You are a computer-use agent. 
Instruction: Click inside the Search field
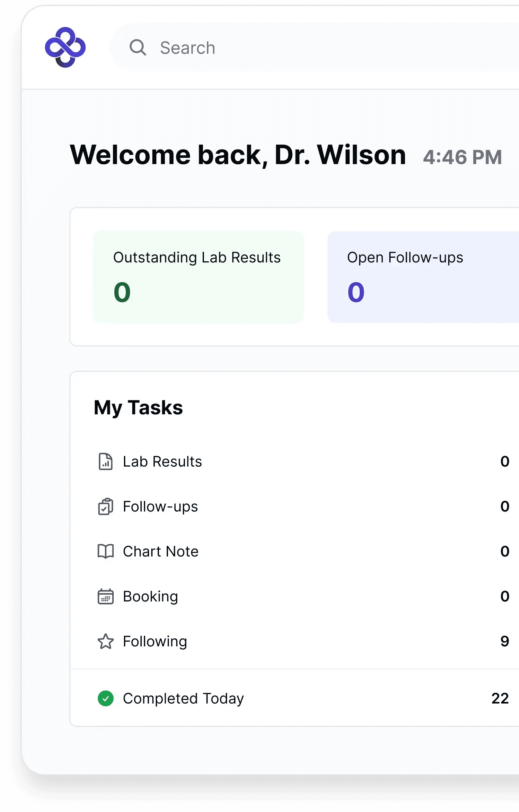coord(236,48)
